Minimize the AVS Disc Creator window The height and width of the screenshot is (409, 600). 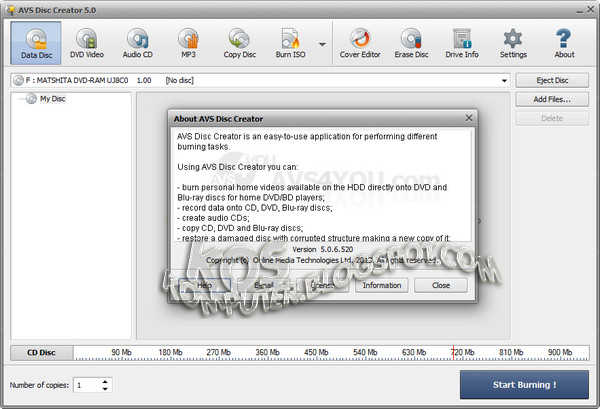[580, 11]
